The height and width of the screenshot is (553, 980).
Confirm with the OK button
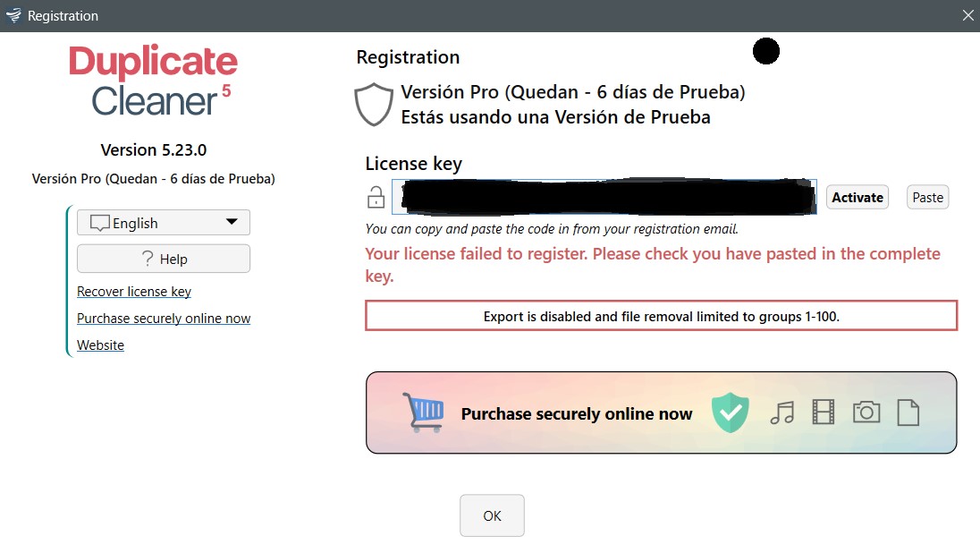click(x=492, y=515)
